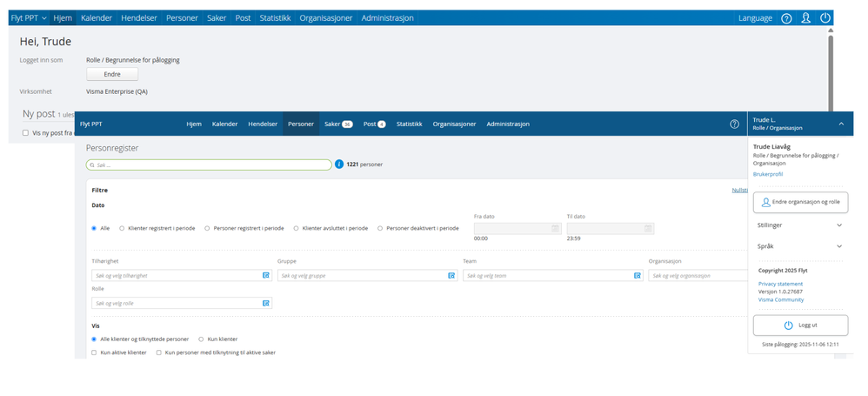
Task: Select Personer registrert i periode radio
Action: [x=208, y=228]
